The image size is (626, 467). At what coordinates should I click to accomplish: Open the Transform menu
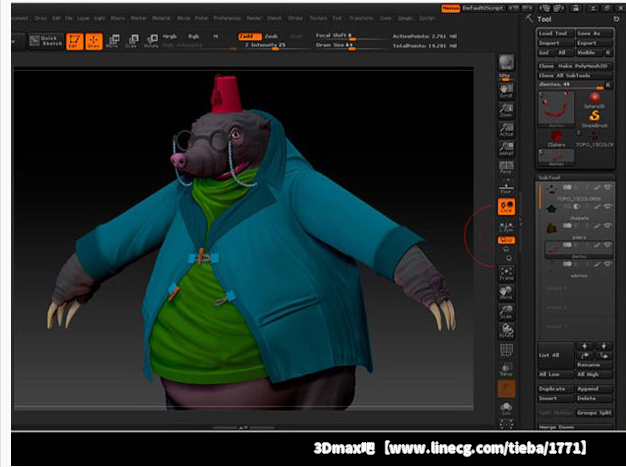point(361,18)
